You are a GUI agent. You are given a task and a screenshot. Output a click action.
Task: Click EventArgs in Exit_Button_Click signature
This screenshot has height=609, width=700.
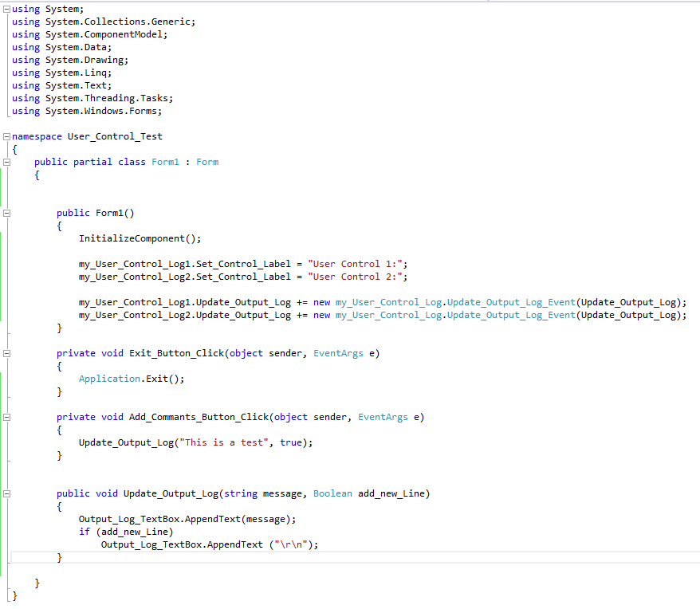pos(338,353)
